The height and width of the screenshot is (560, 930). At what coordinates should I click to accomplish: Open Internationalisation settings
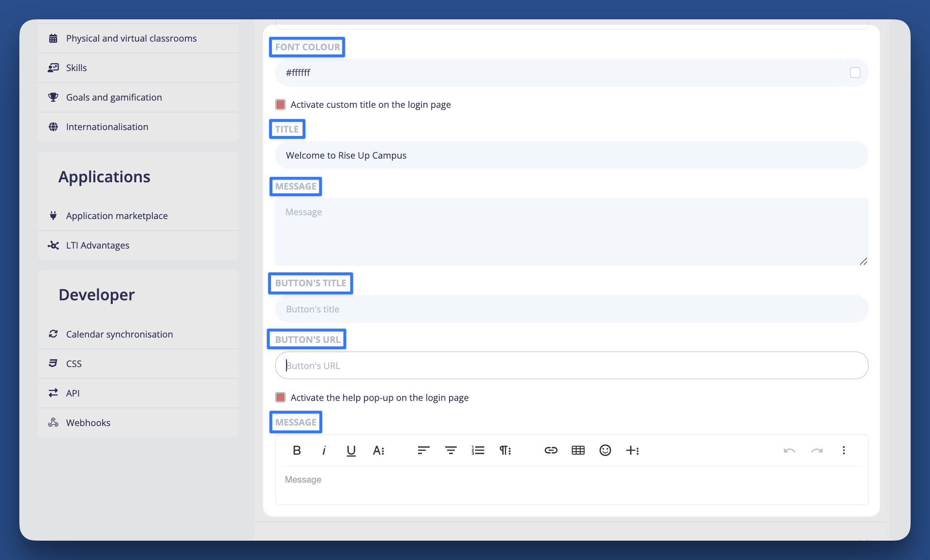click(138, 127)
